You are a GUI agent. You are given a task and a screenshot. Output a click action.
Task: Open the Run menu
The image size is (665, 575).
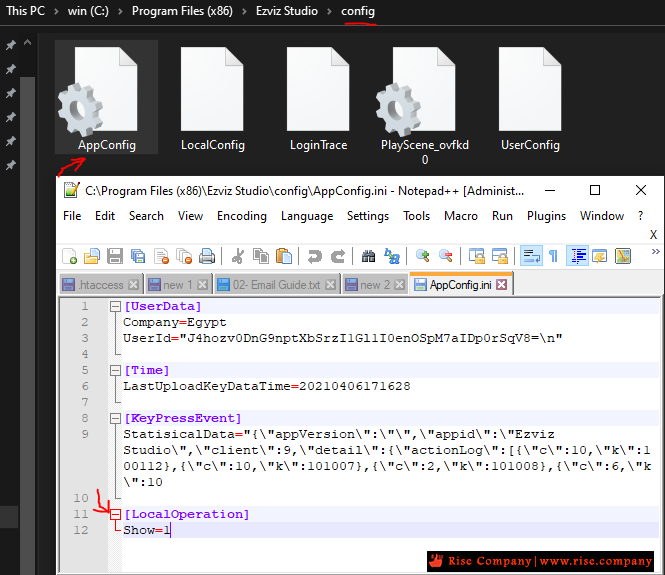[x=502, y=216]
